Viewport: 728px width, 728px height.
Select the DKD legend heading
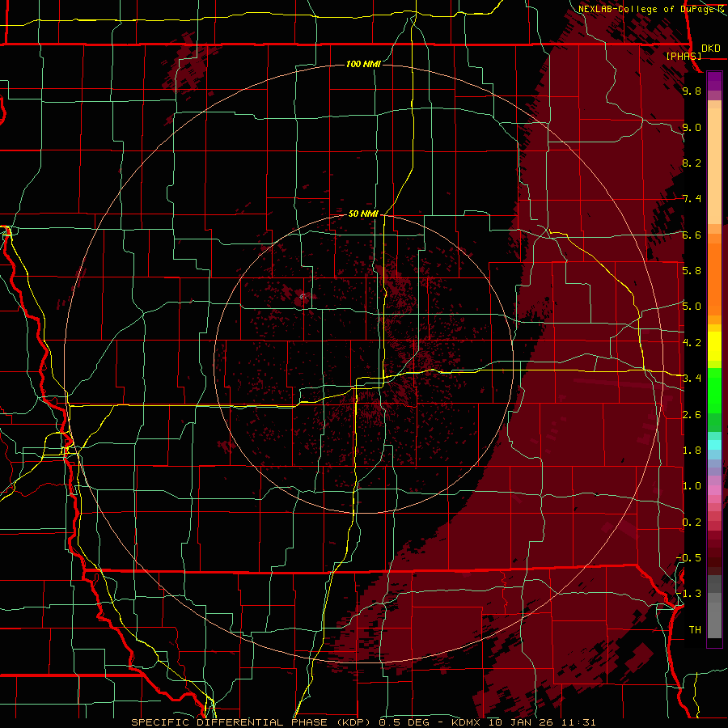click(x=710, y=48)
